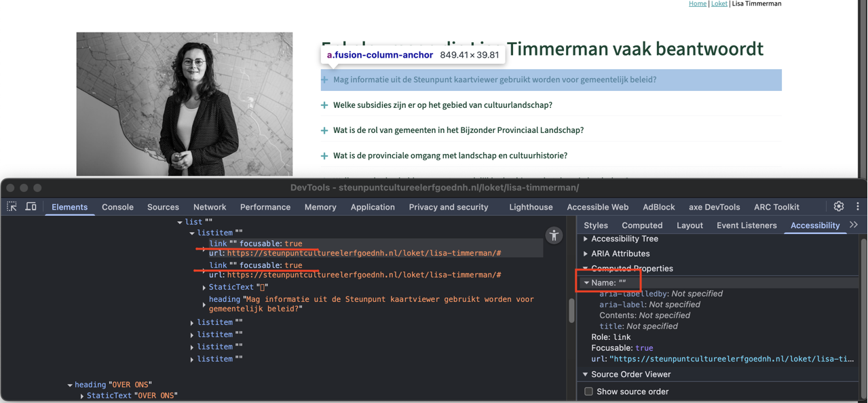Screen dimensions: 868x403
Task: Expand the Accessibility Tree section
Action: click(586, 239)
